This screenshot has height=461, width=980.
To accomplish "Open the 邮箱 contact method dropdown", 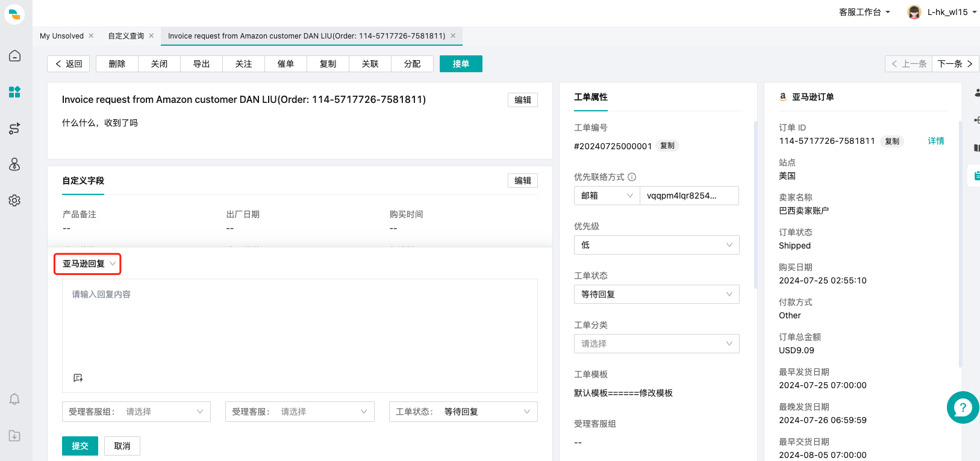I will [607, 196].
